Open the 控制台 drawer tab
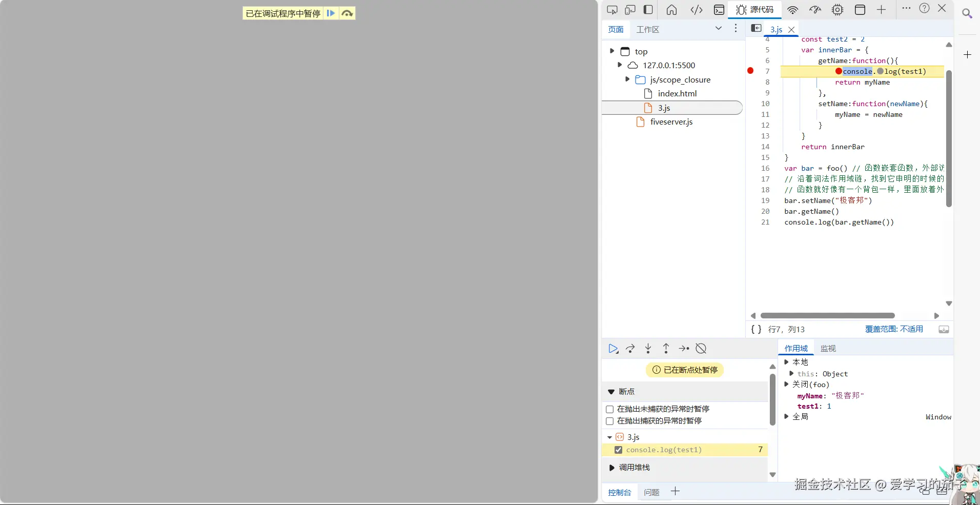Image resolution: width=980 pixels, height=505 pixels. coord(619,492)
